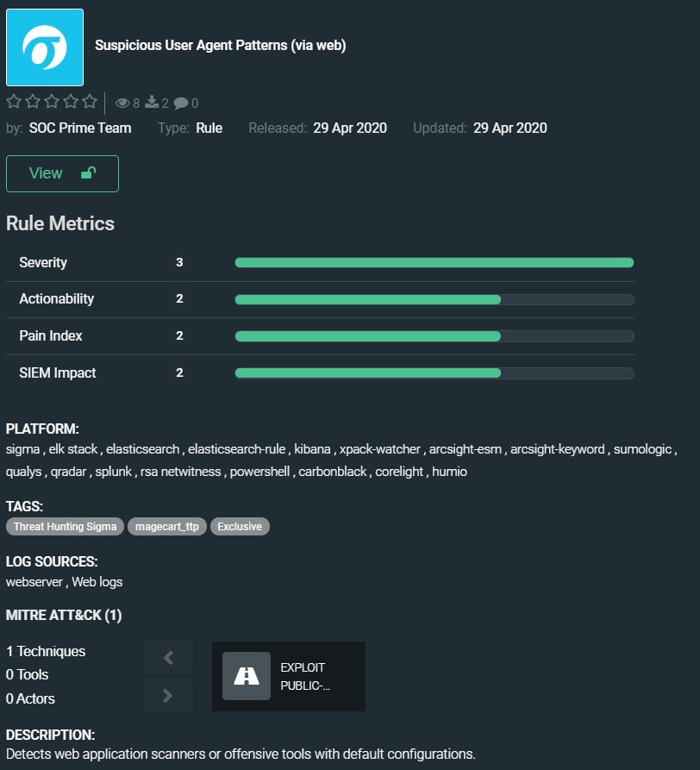Click the Severity metric bar
The width and height of the screenshot is (700, 770).
click(x=434, y=263)
